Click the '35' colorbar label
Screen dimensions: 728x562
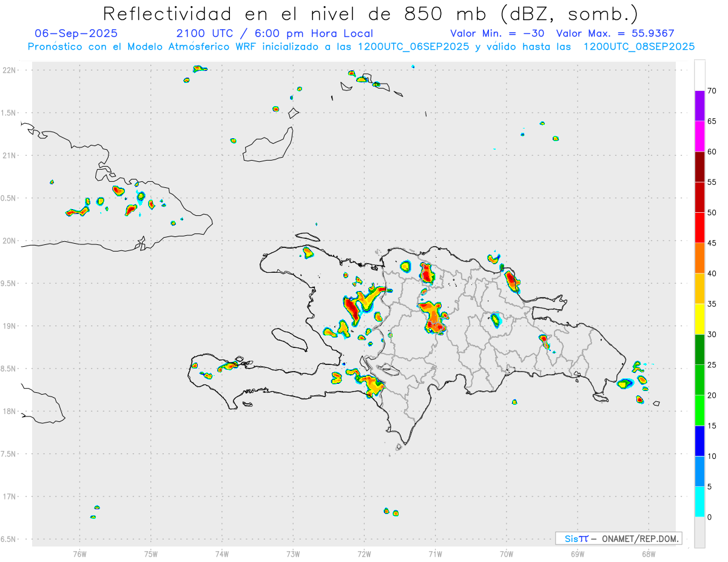[712, 304]
